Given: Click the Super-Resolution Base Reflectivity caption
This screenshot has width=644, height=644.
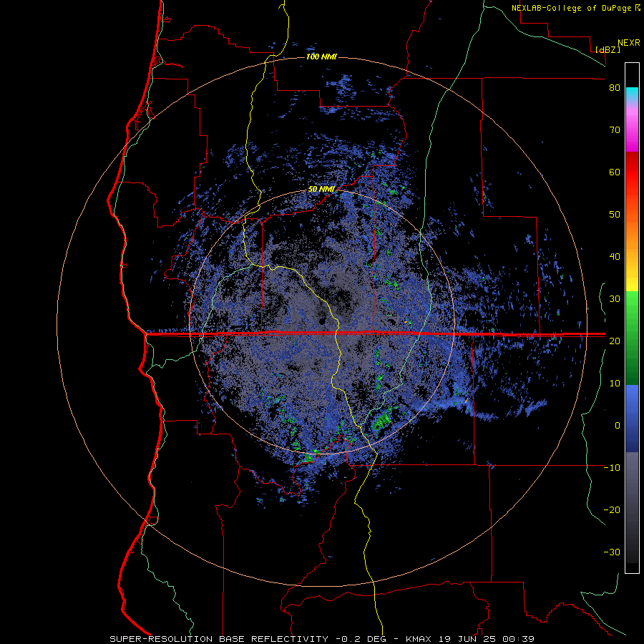Looking at the screenshot, I should point(218,639).
